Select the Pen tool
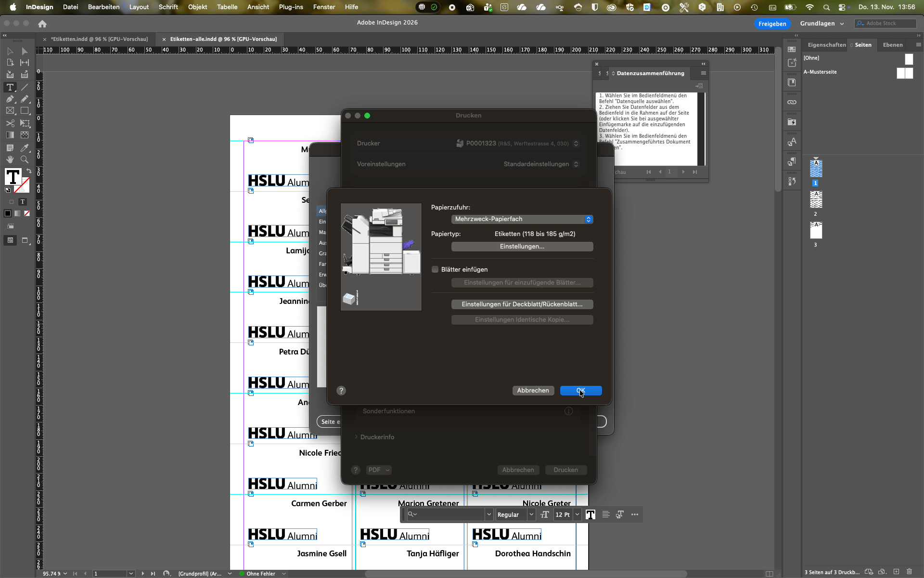Image resolution: width=924 pixels, height=578 pixels. [x=10, y=99]
